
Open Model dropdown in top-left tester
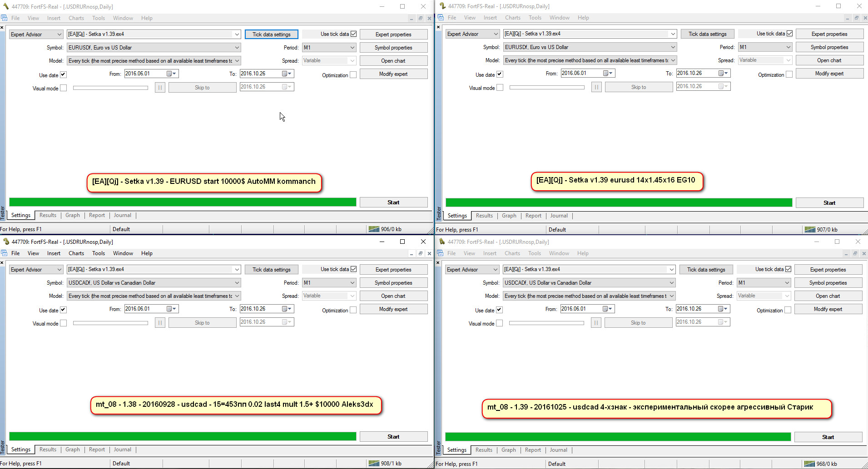point(154,61)
